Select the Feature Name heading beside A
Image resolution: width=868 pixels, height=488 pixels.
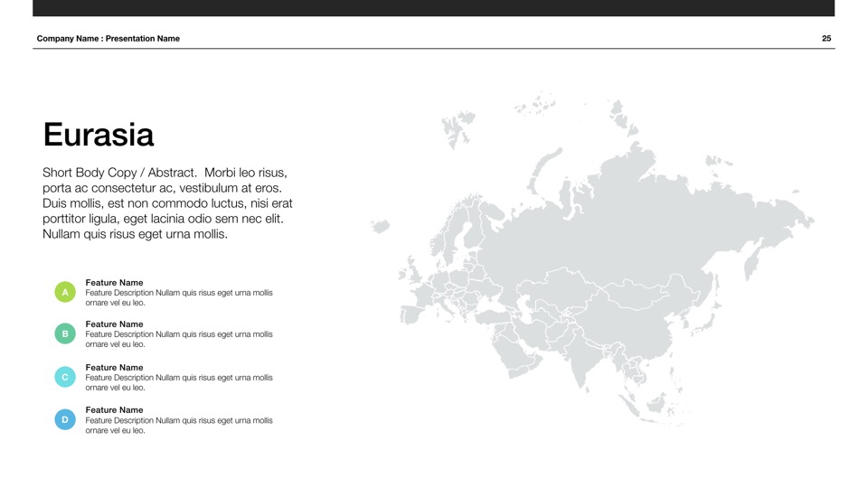click(114, 283)
